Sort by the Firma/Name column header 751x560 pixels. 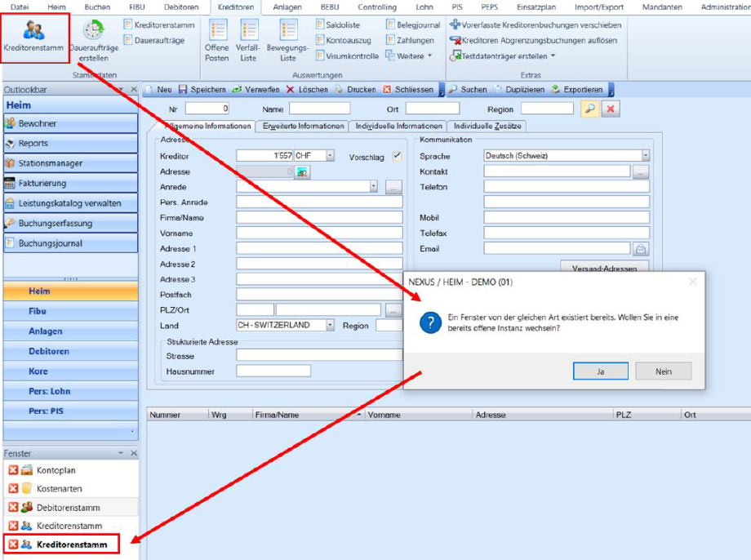(x=308, y=415)
